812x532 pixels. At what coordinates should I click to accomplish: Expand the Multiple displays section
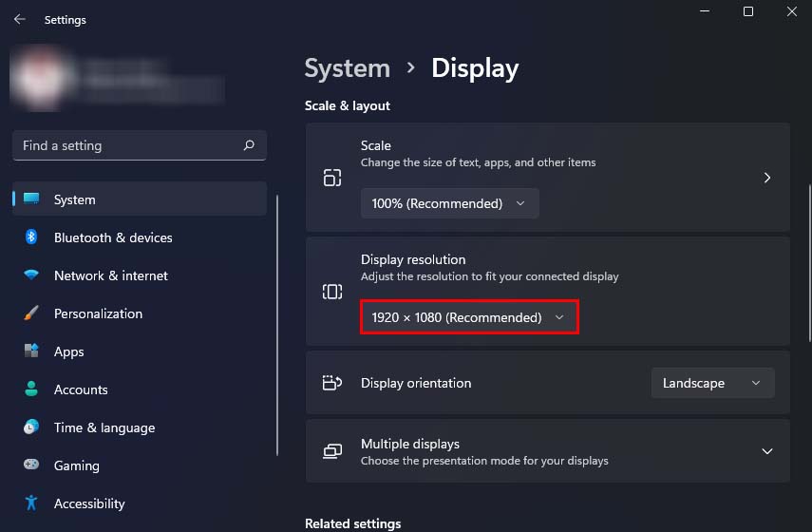point(767,451)
